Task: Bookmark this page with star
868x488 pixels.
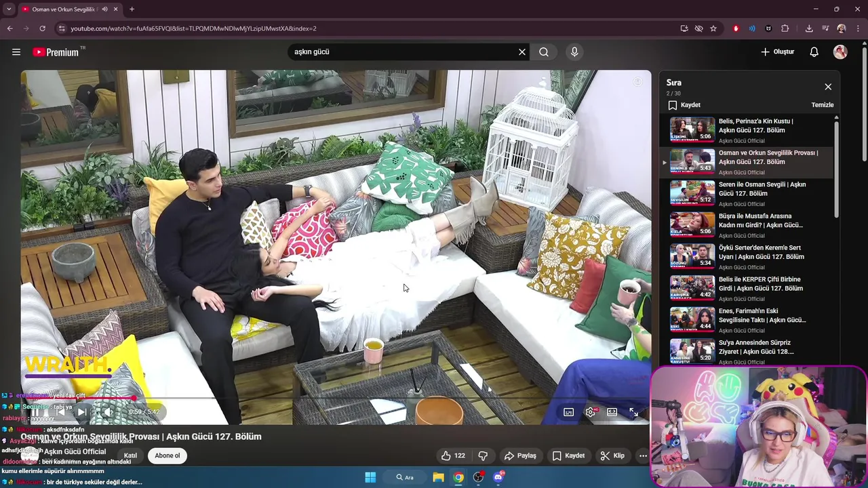Action: 713,28
